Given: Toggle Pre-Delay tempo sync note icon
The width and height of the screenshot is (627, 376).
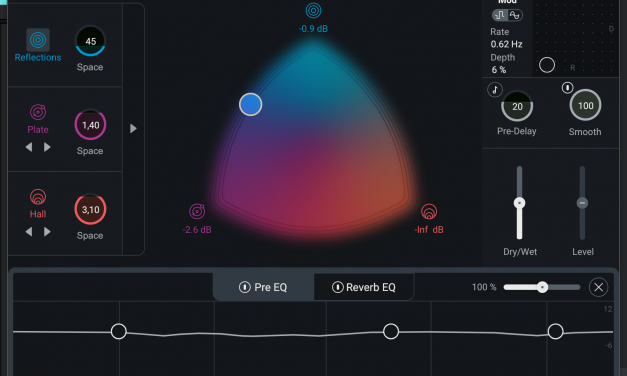Looking at the screenshot, I should 495,90.
